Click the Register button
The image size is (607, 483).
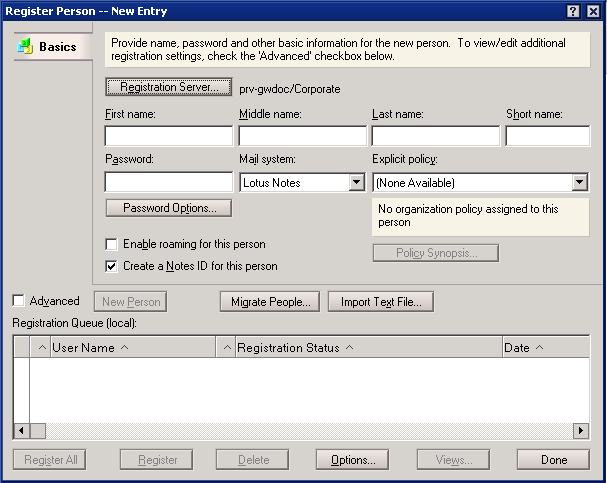tap(156, 459)
